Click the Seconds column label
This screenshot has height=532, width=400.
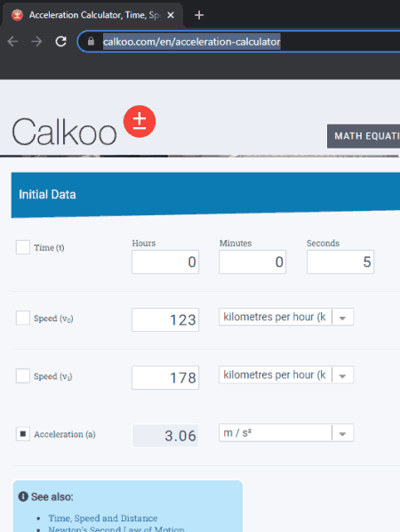point(323,243)
